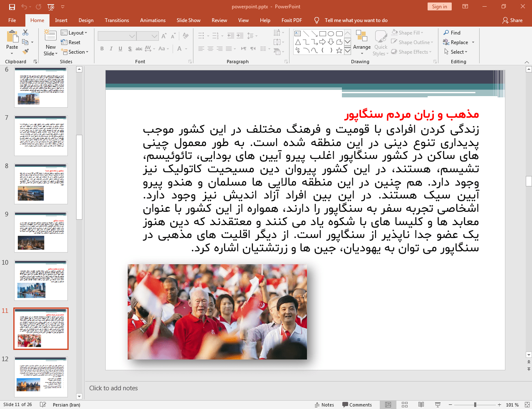The image size is (532, 409).
Task: Open the Layout dropdown
Action: coord(74,33)
